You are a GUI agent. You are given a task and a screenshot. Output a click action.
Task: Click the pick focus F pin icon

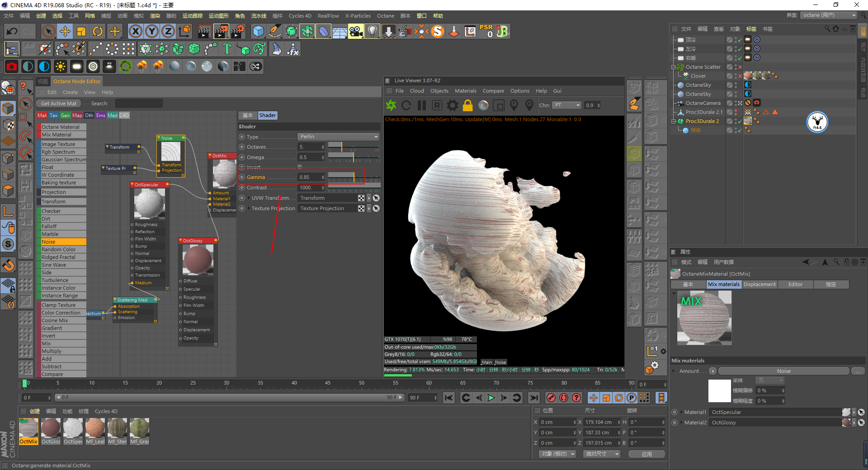pyautogui.click(x=514, y=105)
